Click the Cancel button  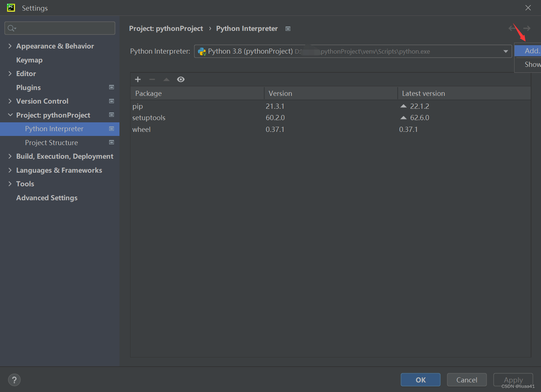(467, 380)
